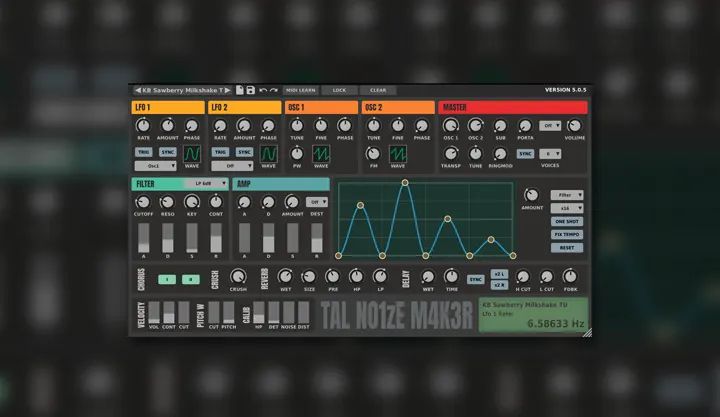Click the envelope RESET button

pyautogui.click(x=567, y=248)
